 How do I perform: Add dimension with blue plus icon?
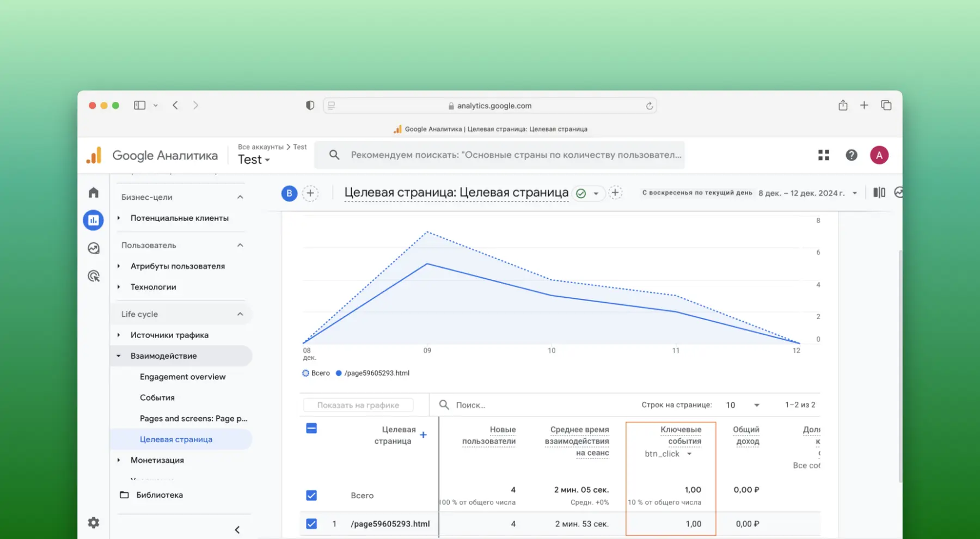point(423,435)
